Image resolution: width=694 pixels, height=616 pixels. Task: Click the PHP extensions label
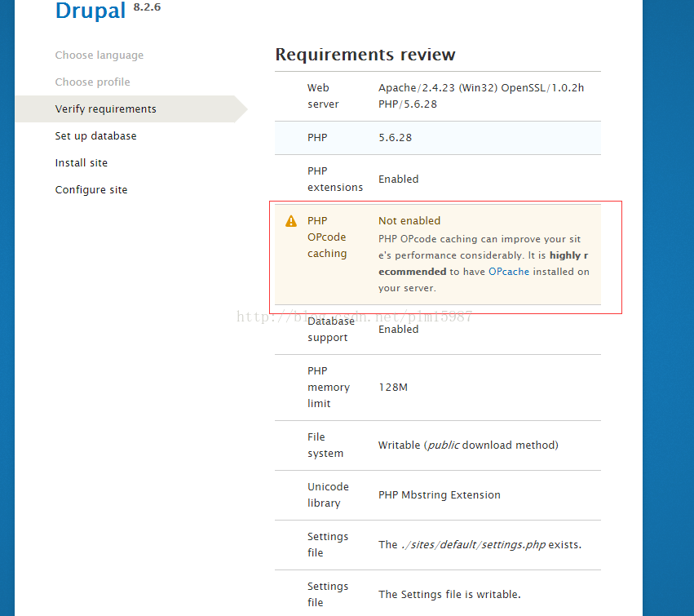click(335, 179)
